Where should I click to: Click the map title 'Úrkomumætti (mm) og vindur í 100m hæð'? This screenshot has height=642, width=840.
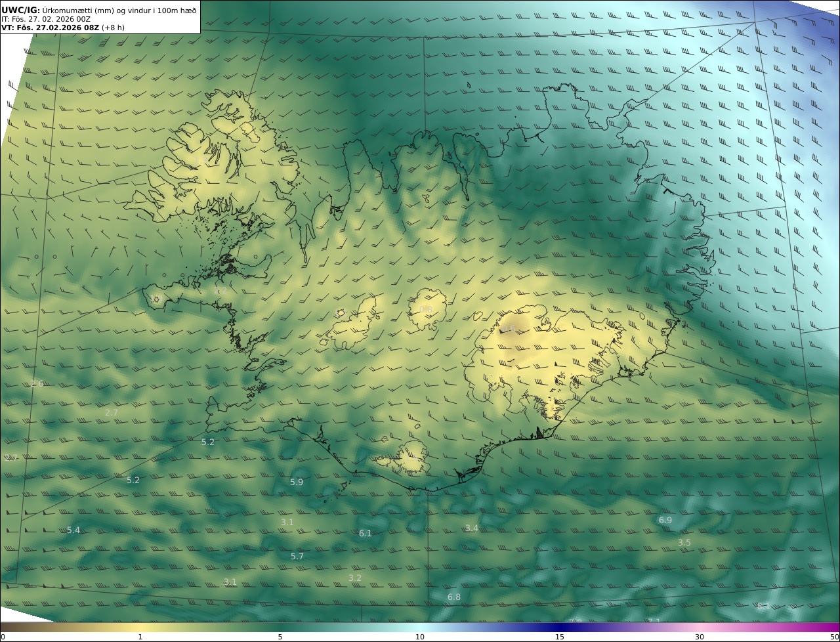point(119,10)
